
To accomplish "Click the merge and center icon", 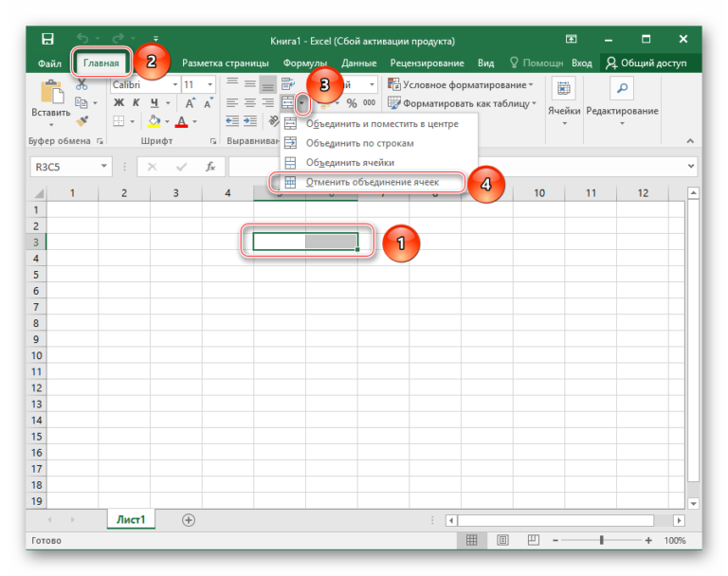I will 288,102.
